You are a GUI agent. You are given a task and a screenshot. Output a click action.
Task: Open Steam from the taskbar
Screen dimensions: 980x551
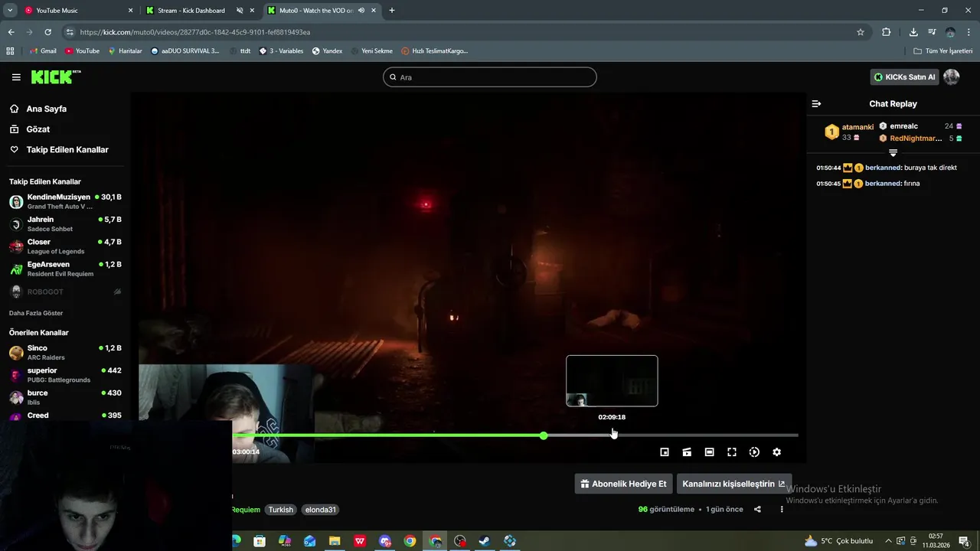point(485,541)
